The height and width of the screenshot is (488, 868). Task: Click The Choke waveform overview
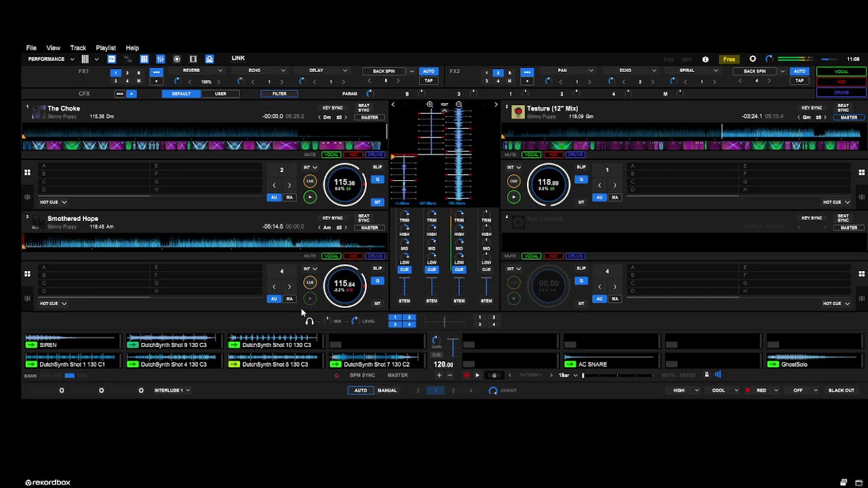[x=204, y=132]
